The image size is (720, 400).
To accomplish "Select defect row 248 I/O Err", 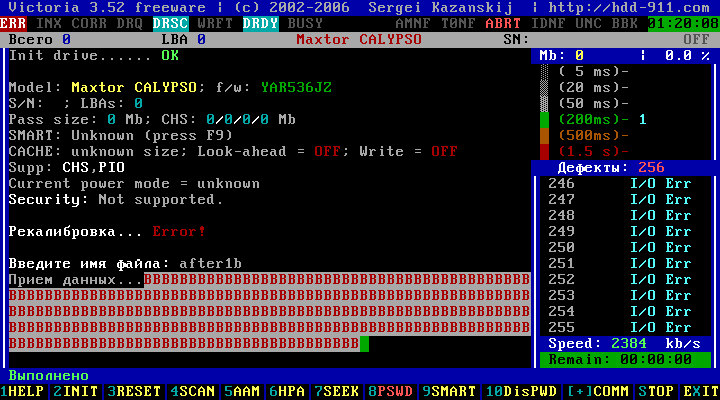I will coord(620,215).
